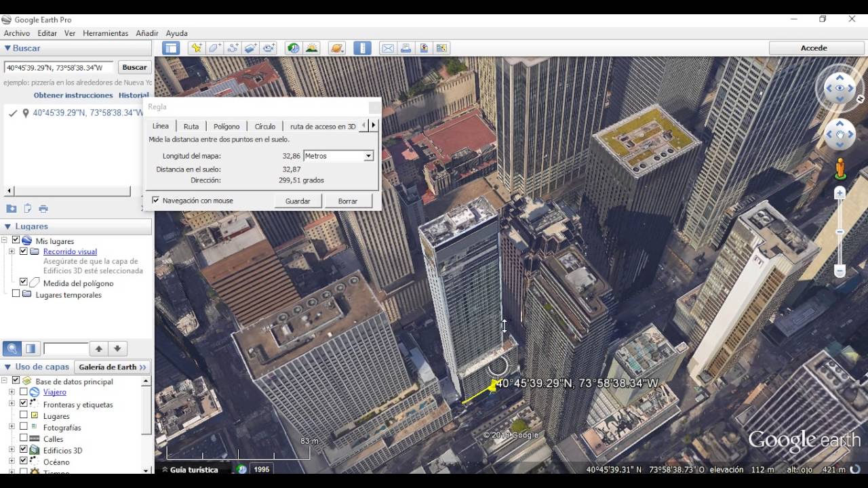This screenshot has height=488, width=868.
Task: Expand the Edificios 3D tree node
Action: click(x=12, y=450)
